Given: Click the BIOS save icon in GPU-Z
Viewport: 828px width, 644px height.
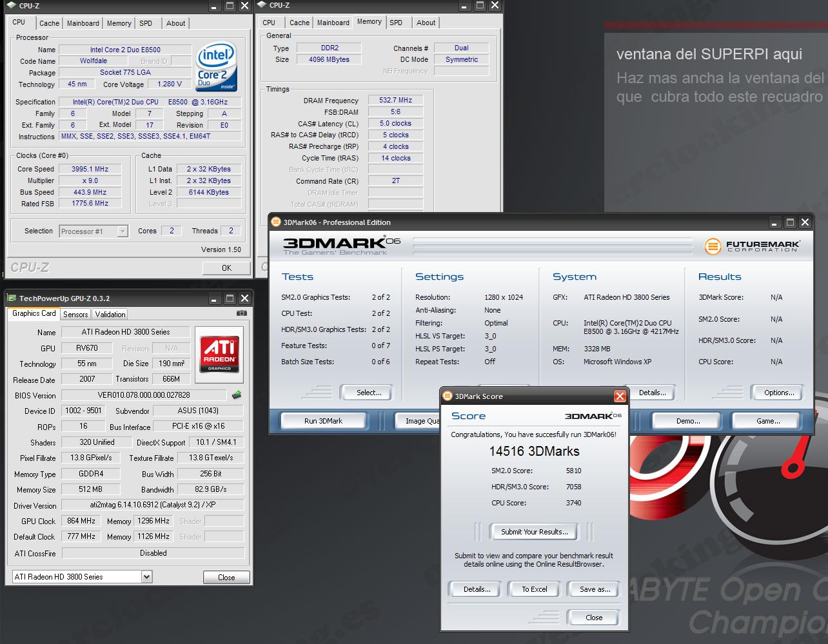Looking at the screenshot, I should [x=237, y=395].
